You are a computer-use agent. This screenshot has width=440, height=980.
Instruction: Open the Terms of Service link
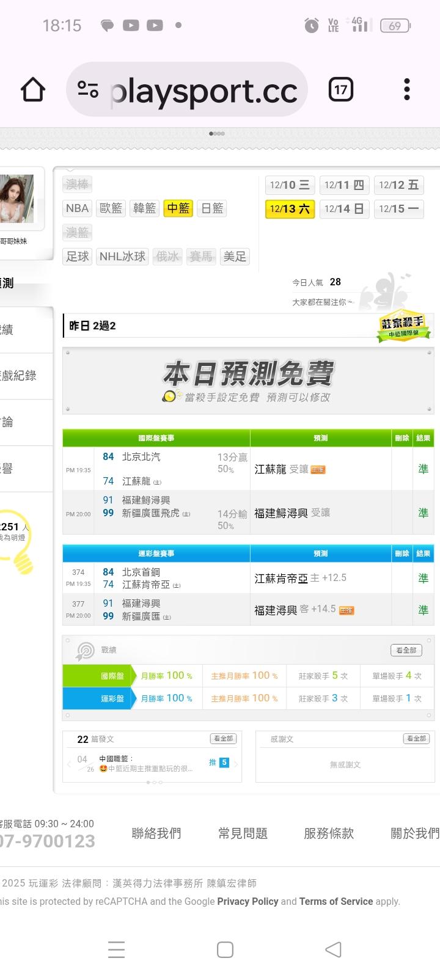pyautogui.click(x=336, y=901)
